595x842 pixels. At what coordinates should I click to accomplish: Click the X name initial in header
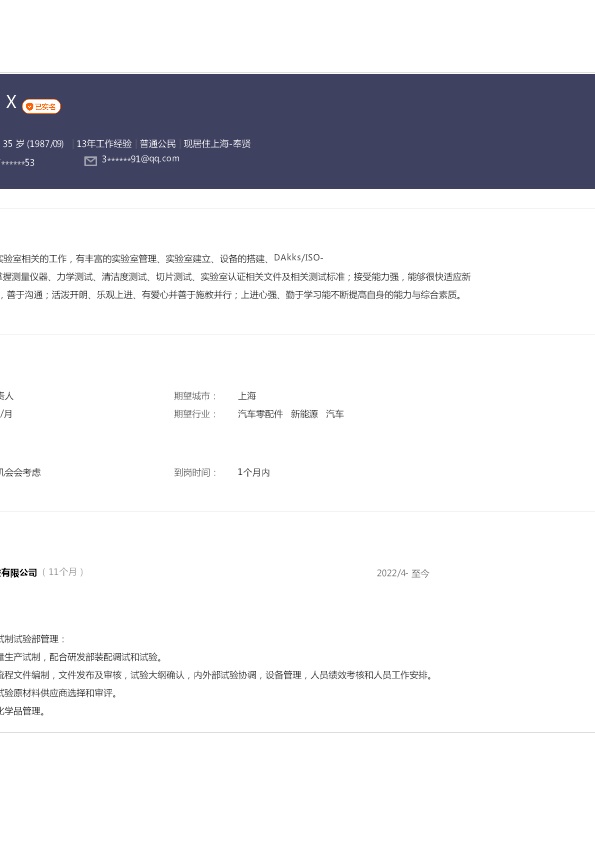[11, 102]
